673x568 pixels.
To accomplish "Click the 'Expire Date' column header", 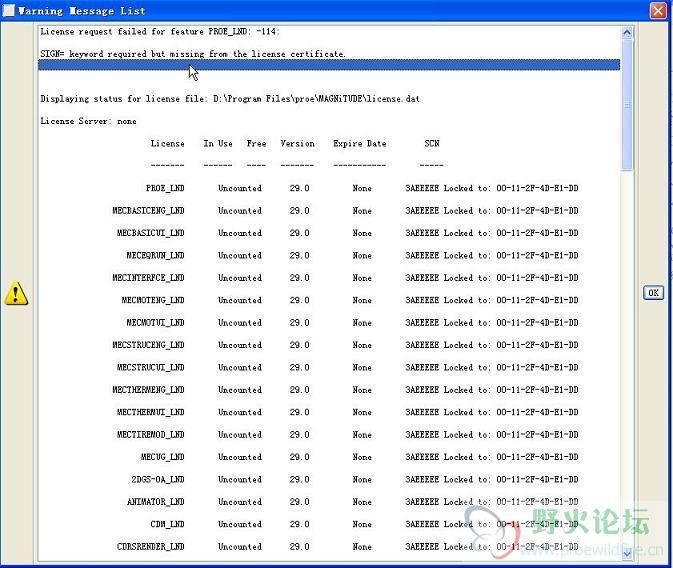I will (360, 143).
